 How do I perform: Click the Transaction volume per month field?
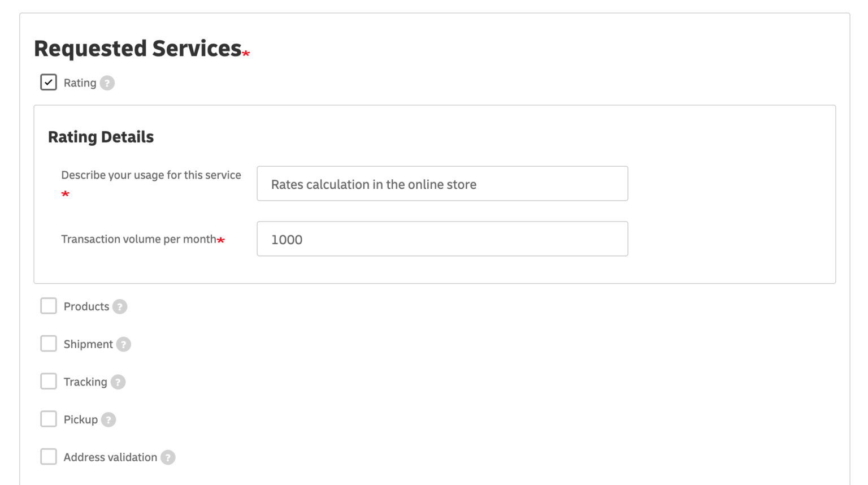tap(442, 239)
